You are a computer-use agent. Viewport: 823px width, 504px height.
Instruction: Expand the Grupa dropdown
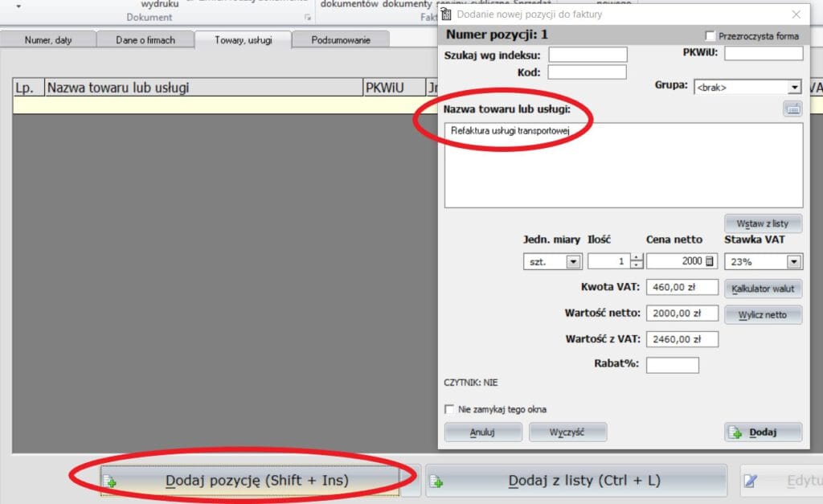pos(794,87)
